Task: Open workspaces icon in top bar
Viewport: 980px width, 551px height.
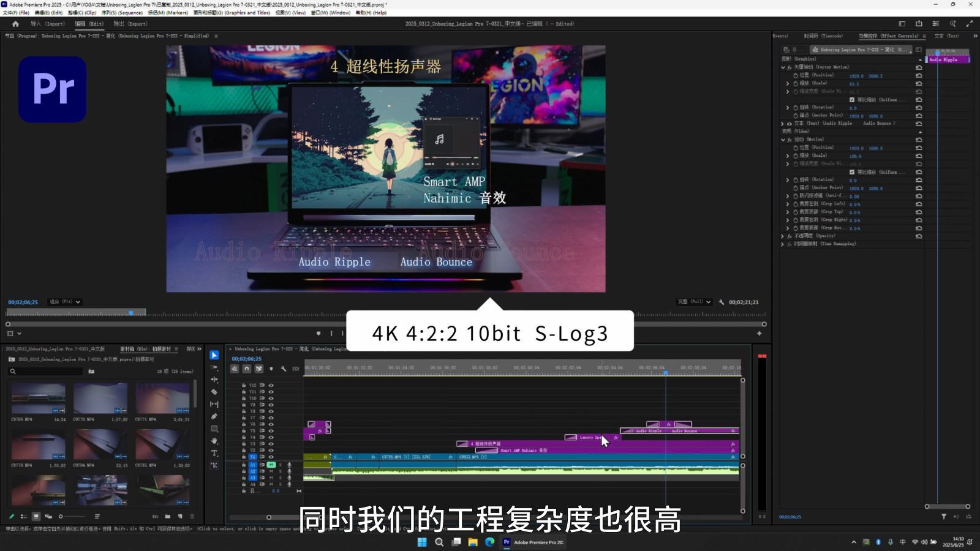Action: pos(902,24)
